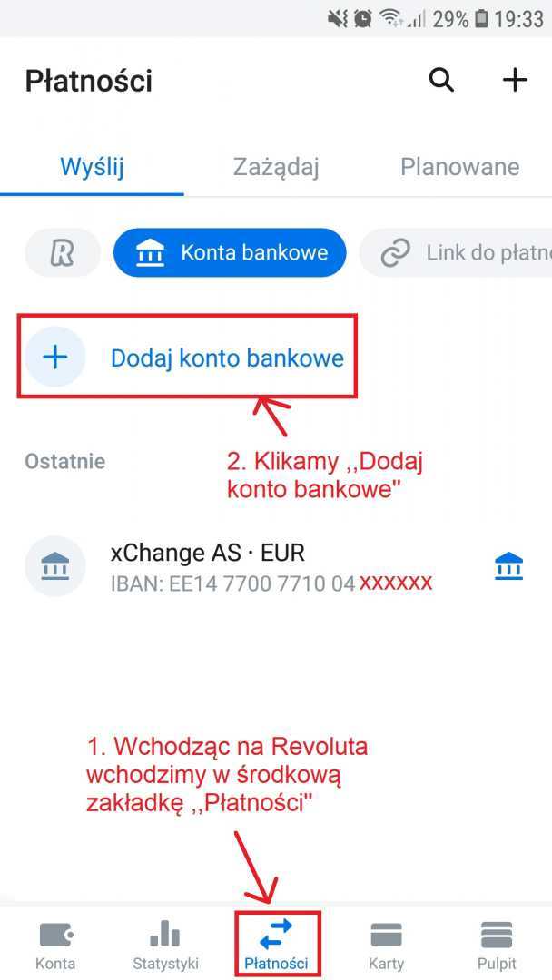The image size is (552, 980).
Task: Tap the Wi-Fi icon in status bar
Action: [x=392, y=19]
